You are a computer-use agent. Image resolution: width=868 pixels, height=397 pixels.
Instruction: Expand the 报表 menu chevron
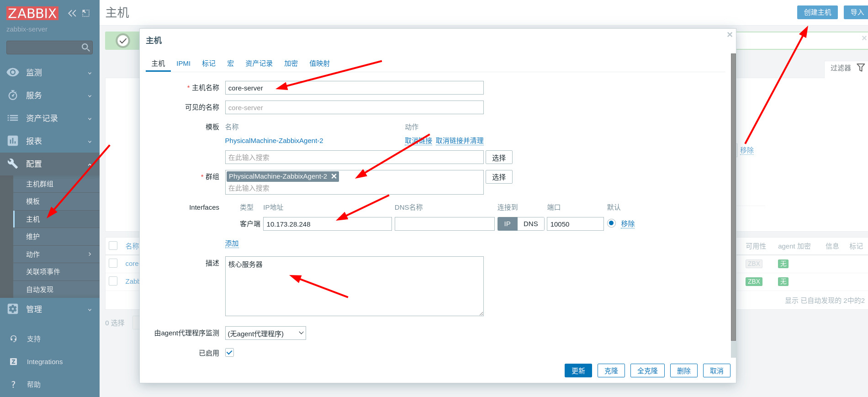90,142
